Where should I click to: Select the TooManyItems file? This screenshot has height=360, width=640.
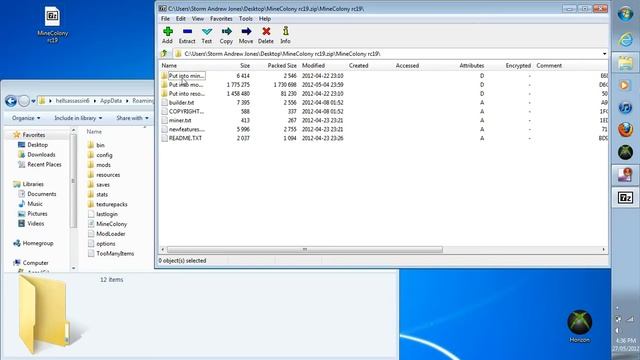tap(111, 253)
